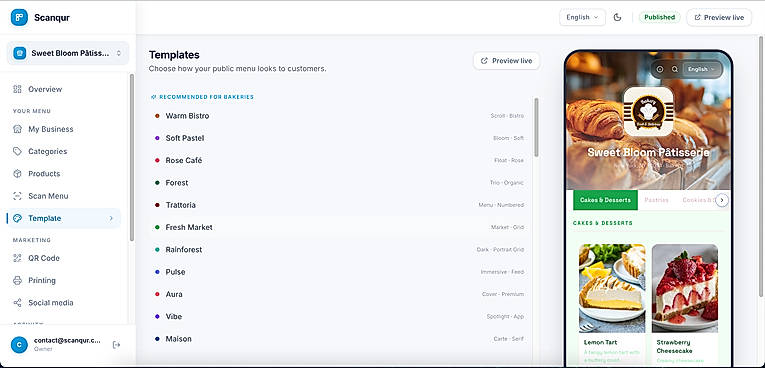Open the Strawberry Cheesecake product image
Image resolution: width=765 pixels, height=368 pixels.
[685, 288]
